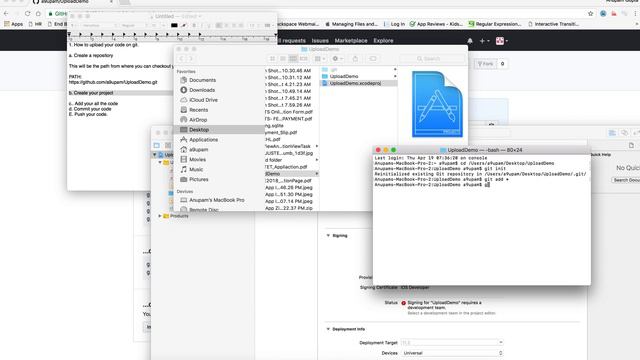The width and height of the screenshot is (640, 360).
Task: Show Xcode project navigator icon
Action: (157, 145)
